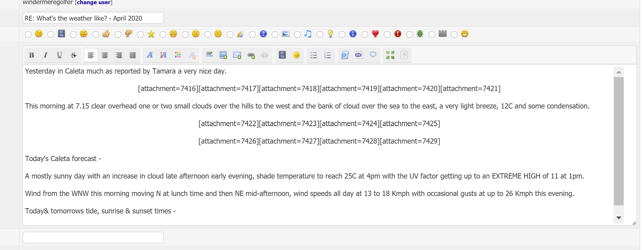The image size is (644, 250).
Task: Click the change user link
Action: (94, 2)
